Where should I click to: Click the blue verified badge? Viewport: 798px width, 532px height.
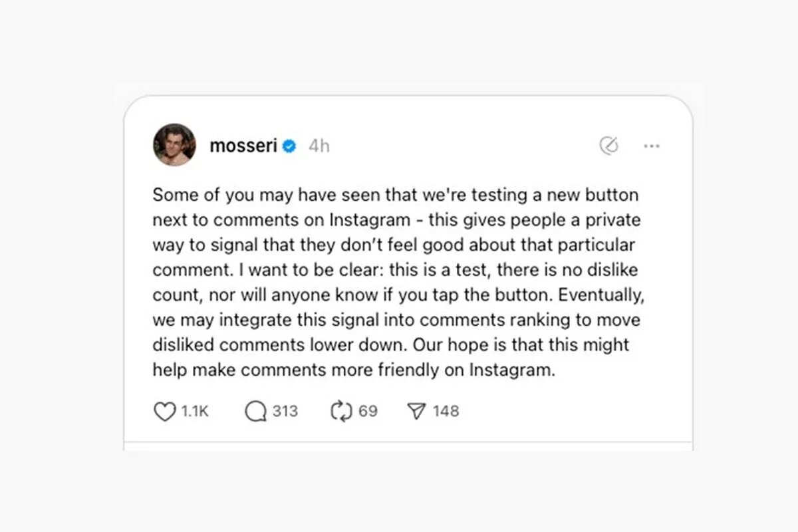pyautogui.click(x=289, y=146)
